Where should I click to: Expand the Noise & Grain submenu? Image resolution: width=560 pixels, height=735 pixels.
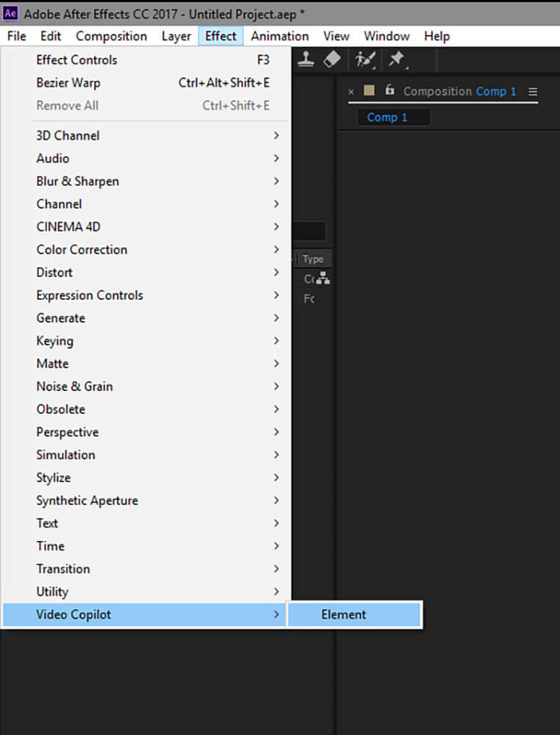146,387
